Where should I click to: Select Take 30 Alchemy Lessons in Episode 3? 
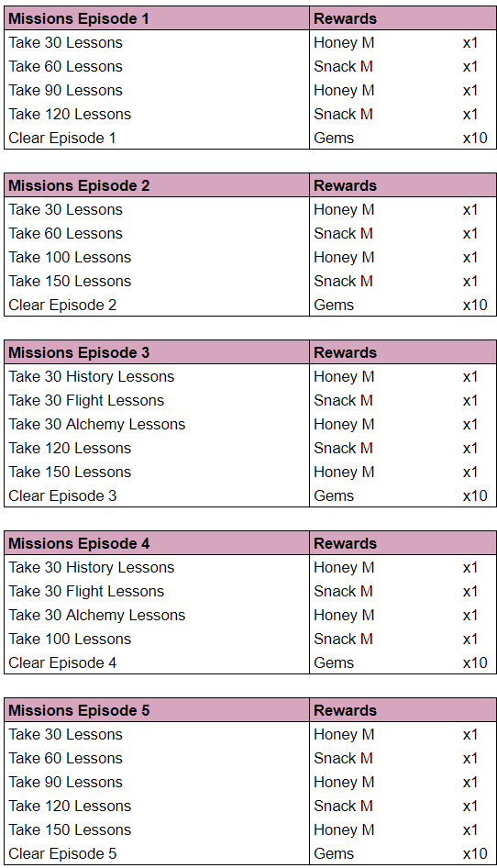[97, 424]
